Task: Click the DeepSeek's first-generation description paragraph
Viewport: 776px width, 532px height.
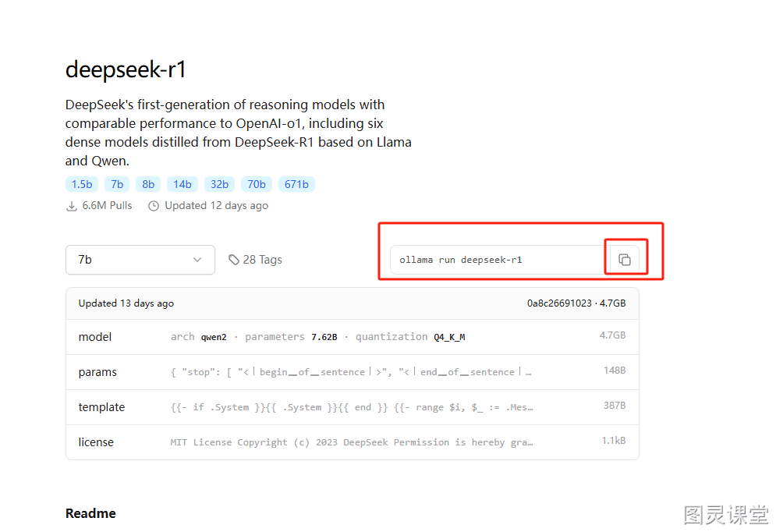Action: tap(238, 133)
